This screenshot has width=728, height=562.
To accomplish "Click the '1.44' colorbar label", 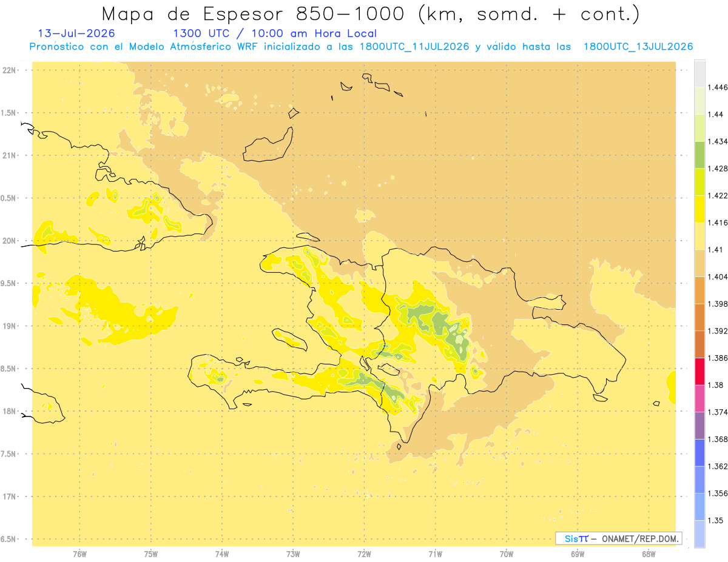I will click(715, 114).
